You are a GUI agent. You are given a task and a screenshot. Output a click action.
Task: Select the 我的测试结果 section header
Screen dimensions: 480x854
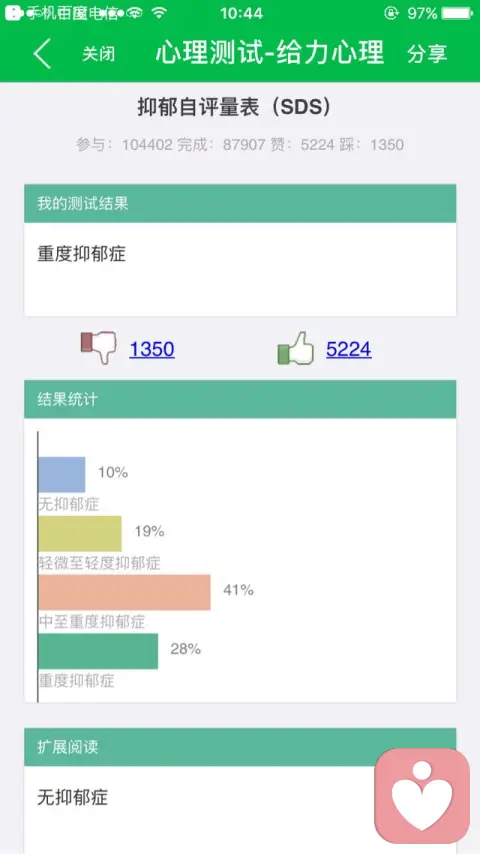(240, 204)
